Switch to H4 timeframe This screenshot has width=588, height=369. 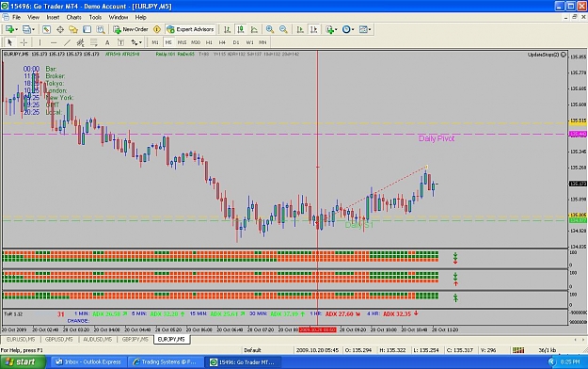coord(222,42)
